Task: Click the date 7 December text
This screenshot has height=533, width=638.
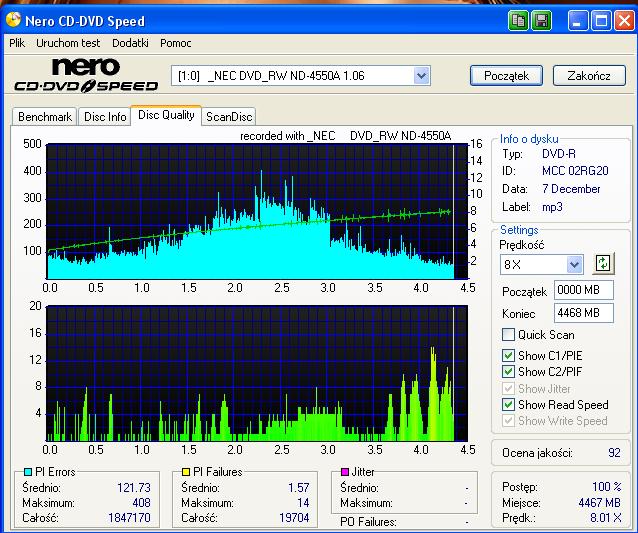Action: (x=571, y=189)
